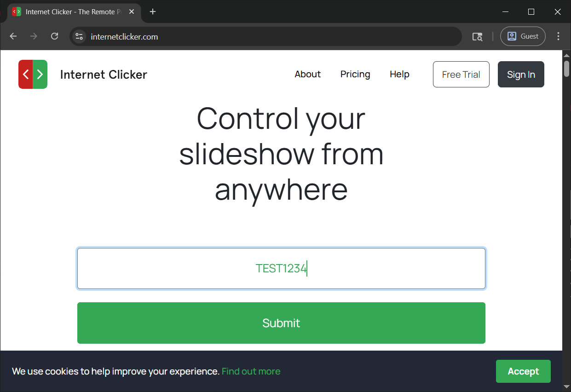Accept the cookies notice
571x392 pixels.
coord(523,371)
